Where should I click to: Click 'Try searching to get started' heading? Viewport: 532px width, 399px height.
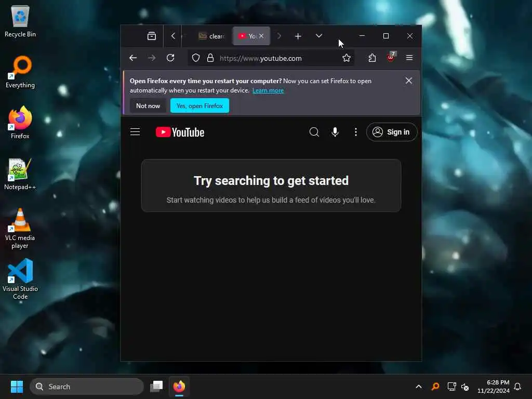pos(271,181)
